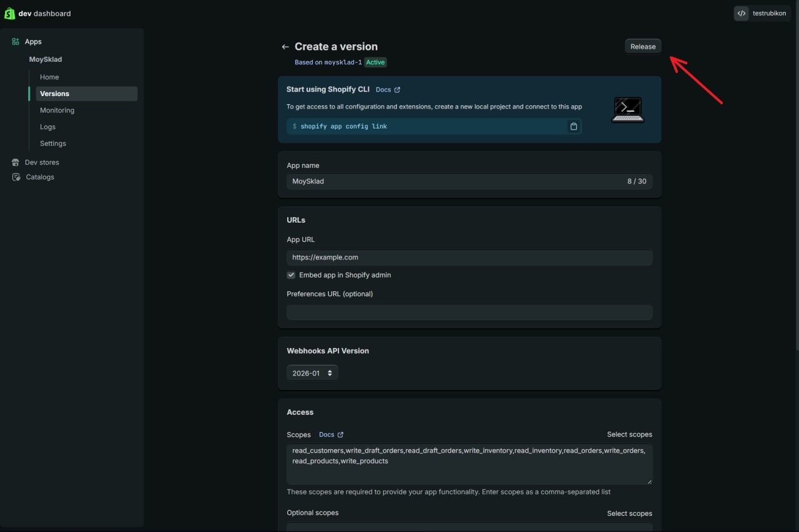Image resolution: width=799 pixels, height=532 pixels.
Task: Open the Webhooks API Version dropdown
Action: pyautogui.click(x=312, y=373)
